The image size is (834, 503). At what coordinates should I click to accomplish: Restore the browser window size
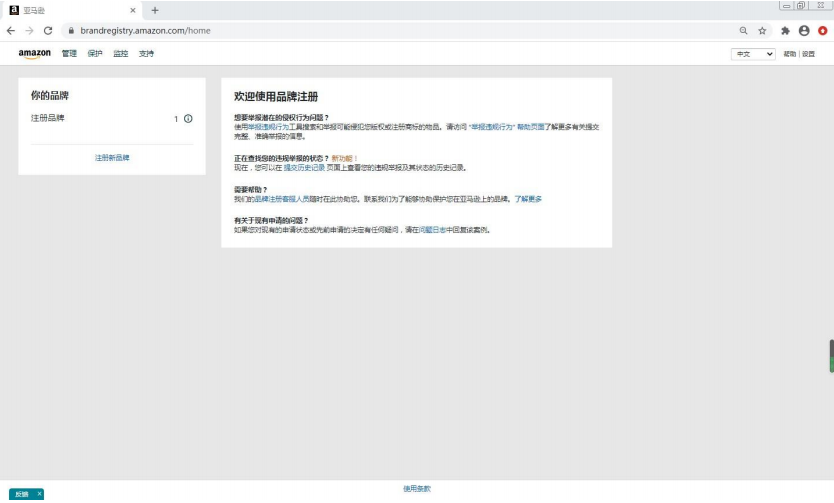[800, 6]
